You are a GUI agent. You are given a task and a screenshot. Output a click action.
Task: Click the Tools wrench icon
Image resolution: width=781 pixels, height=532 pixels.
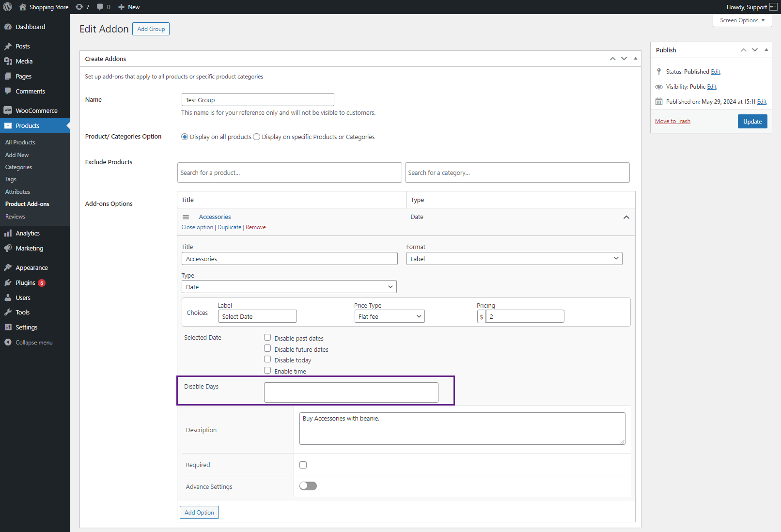8,312
